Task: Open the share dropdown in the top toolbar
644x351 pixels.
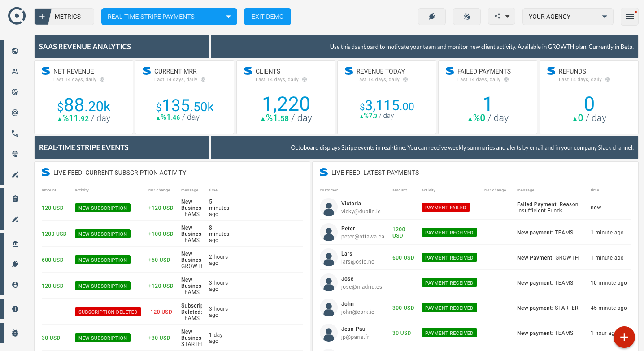Action: click(x=501, y=16)
